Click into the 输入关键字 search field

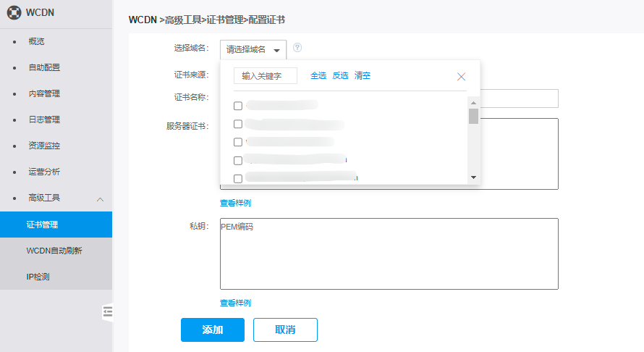(x=265, y=76)
